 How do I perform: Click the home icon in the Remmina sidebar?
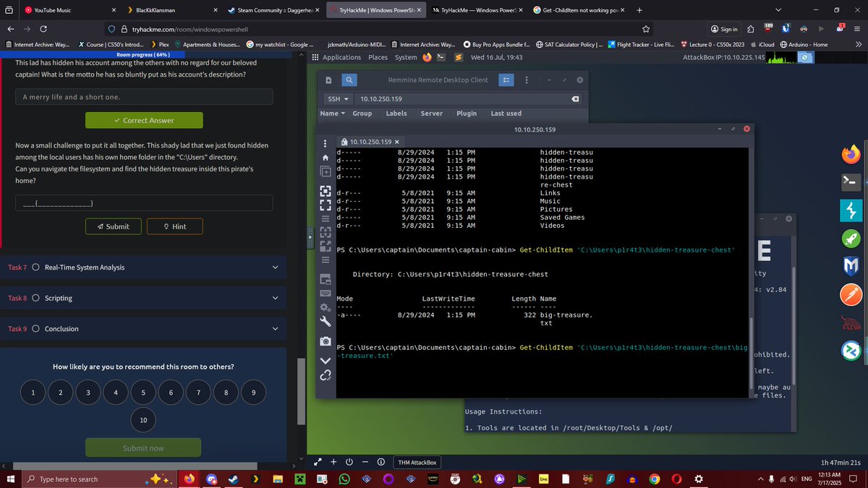point(325,157)
